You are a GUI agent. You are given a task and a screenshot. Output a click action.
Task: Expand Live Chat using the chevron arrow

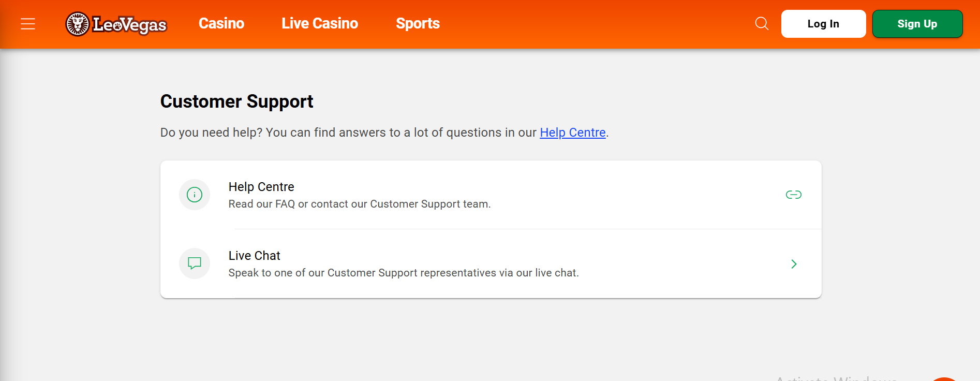pyautogui.click(x=794, y=264)
